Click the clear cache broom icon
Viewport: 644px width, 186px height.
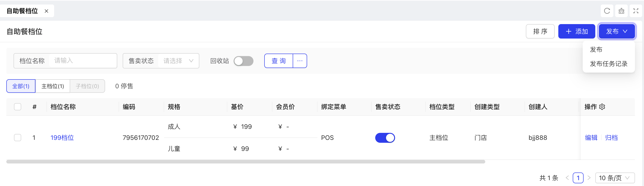tap(621, 11)
